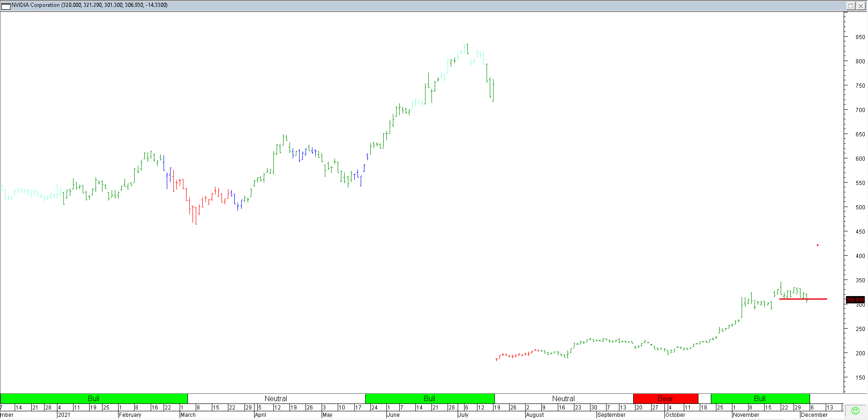
Task: Select the Neutral segment spanning August
Action: tap(564, 398)
